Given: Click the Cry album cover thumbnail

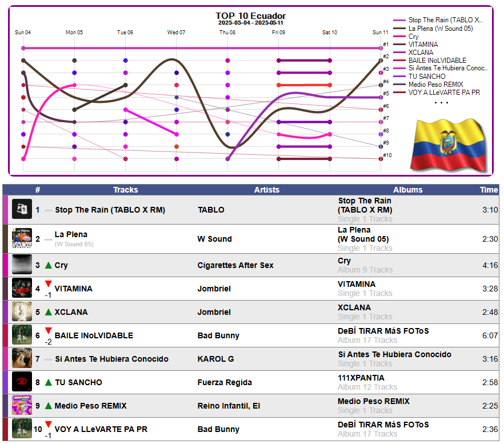Looking at the screenshot, I should point(22,265).
